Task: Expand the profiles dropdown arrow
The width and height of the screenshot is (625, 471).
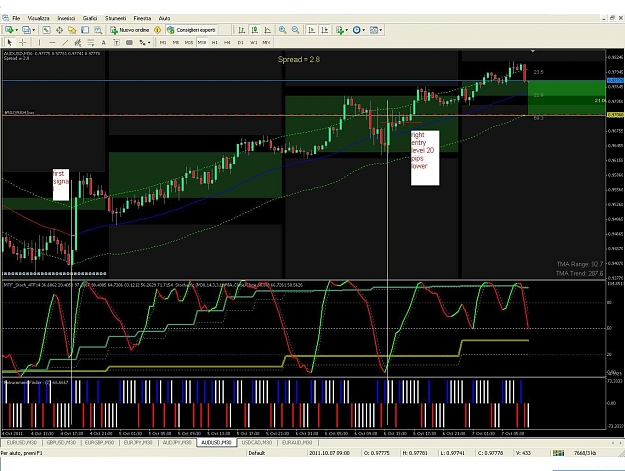Action: tap(33, 30)
